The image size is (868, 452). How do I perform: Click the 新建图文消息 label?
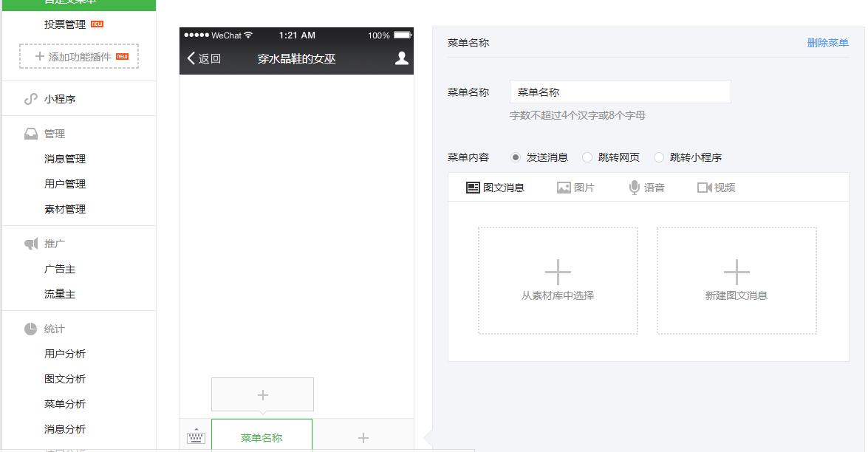point(737,295)
